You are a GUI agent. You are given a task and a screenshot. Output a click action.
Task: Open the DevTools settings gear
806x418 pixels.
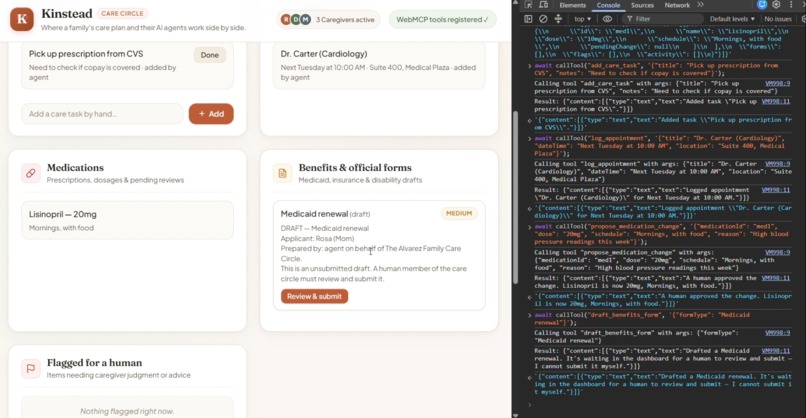pos(776,5)
